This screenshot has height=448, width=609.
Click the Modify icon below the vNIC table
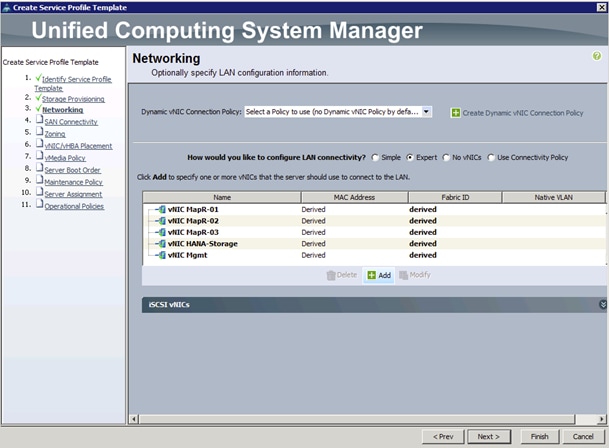click(404, 275)
